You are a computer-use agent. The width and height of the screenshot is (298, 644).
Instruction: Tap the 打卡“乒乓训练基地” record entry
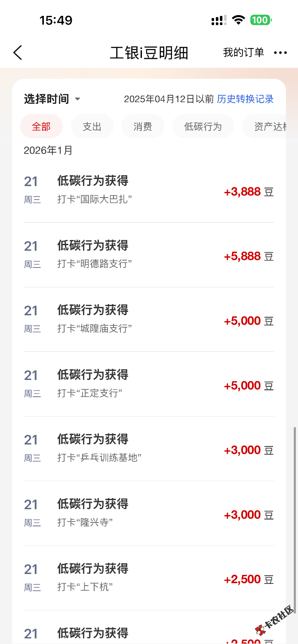148,449
